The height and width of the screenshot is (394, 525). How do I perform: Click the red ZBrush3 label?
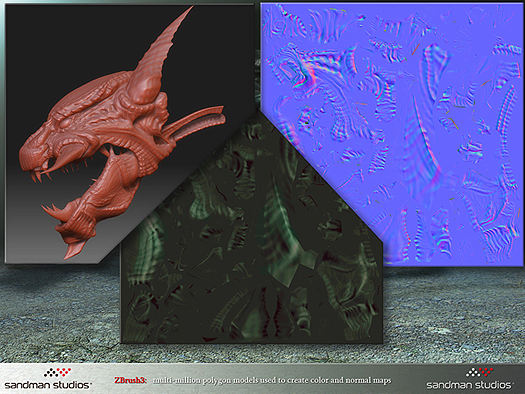tap(130, 380)
